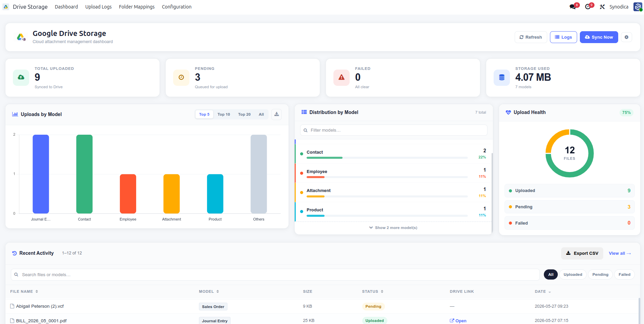Open Logs from the header
This screenshot has width=644, height=324.
click(564, 37)
